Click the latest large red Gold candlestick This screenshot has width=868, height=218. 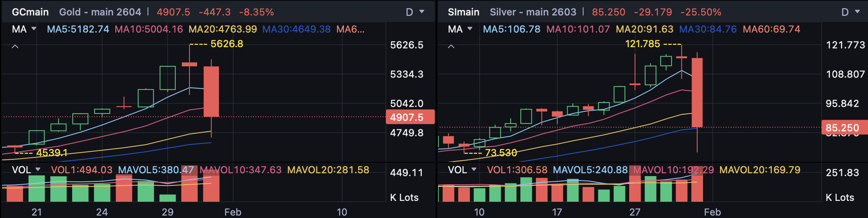pos(211,92)
